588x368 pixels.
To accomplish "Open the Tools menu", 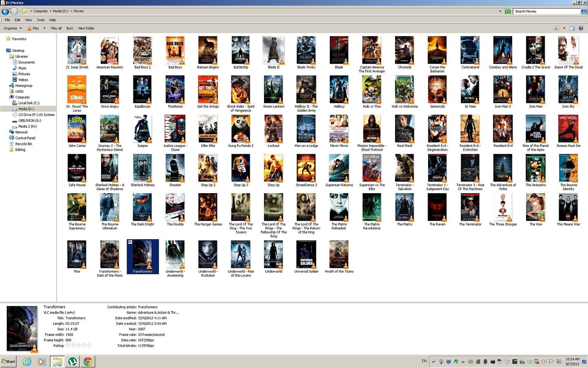I will 40,20.
